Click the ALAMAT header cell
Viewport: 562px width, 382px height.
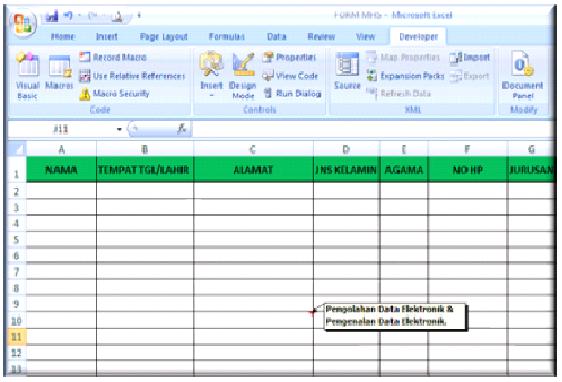tap(253, 169)
